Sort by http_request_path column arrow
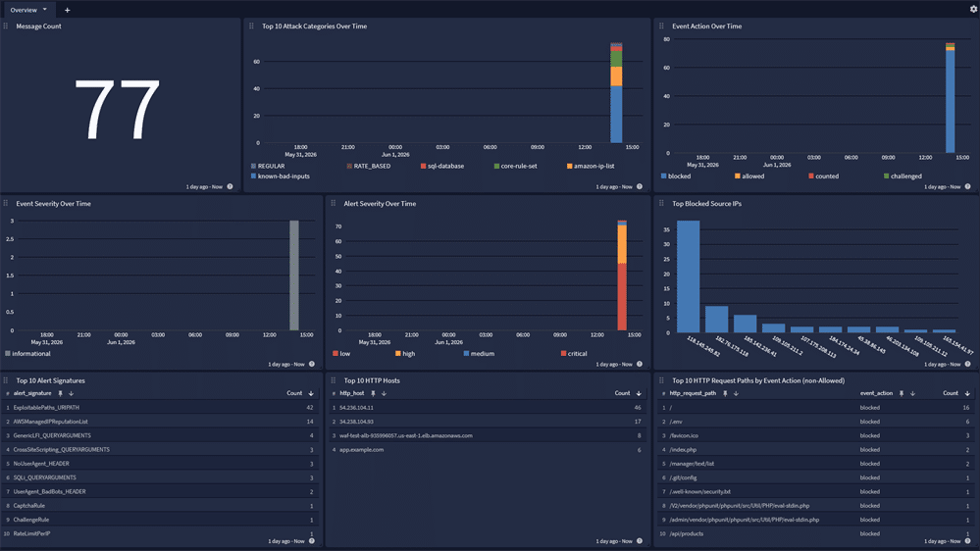980x551 pixels. pyautogui.click(x=736, y=393)
